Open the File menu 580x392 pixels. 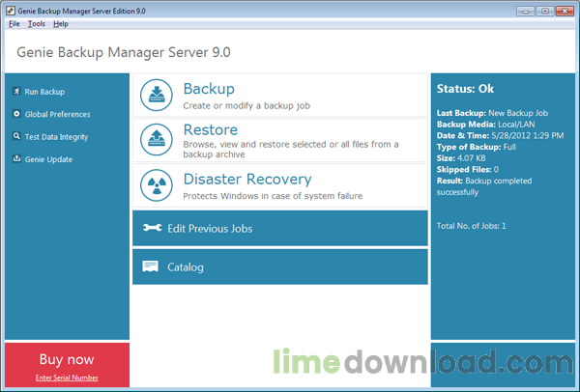[x=14, y=24]
